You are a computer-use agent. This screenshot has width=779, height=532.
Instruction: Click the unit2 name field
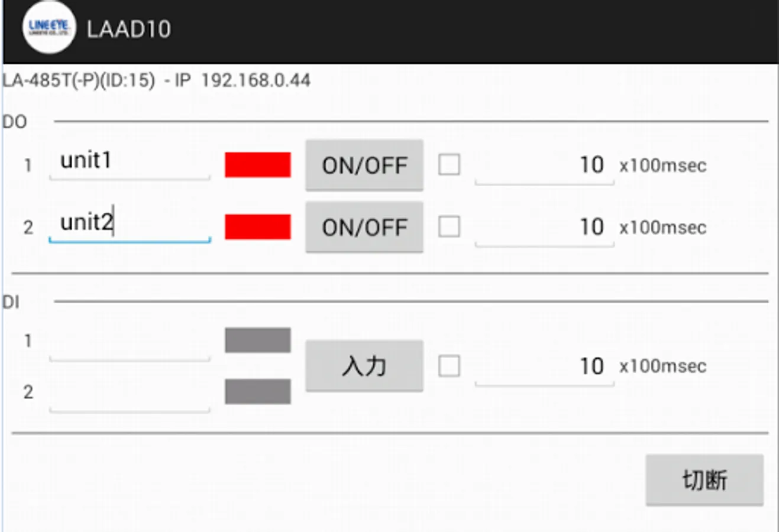pos(130,223)
